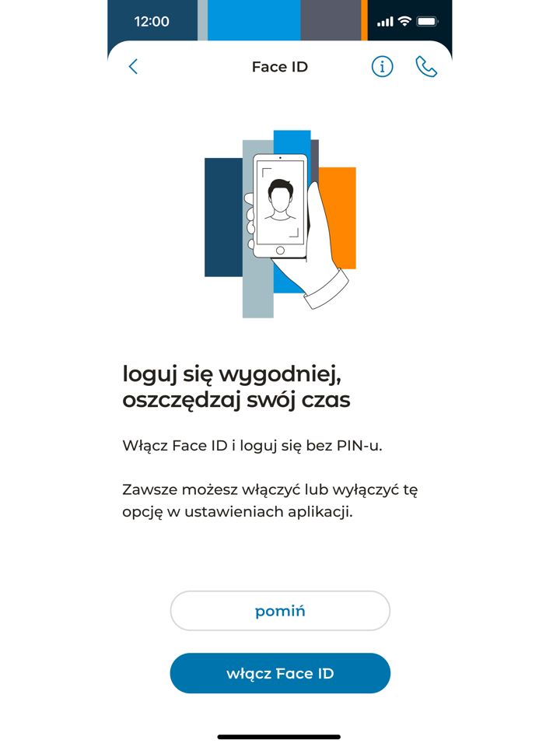The width and height of the screenshot is (560, 747).
Task: Tap the home button on illustrated phone
Action: (x=280, y=251)
